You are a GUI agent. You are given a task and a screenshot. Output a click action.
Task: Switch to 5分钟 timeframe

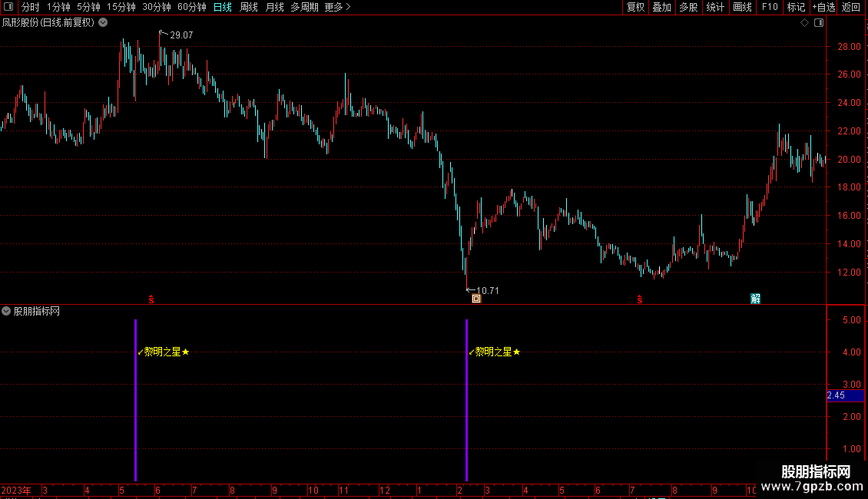click(88, 7)
